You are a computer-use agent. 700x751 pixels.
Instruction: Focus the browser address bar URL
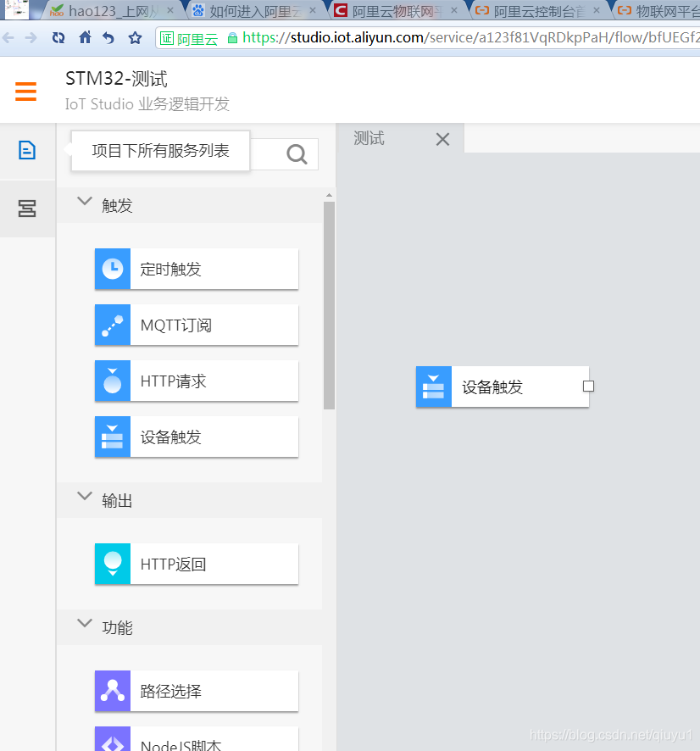(472, 37)
